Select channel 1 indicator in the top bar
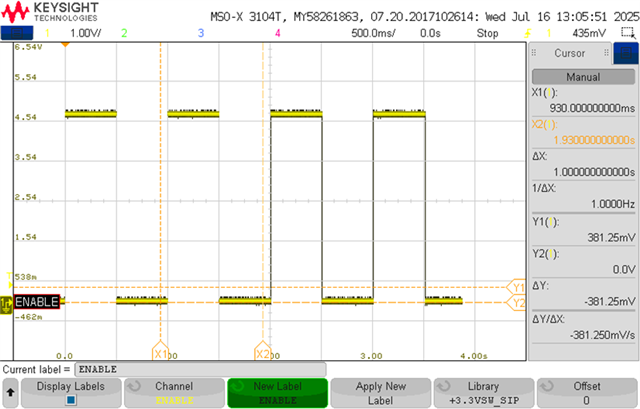640x409 pixels. click(x=47, y=33)
